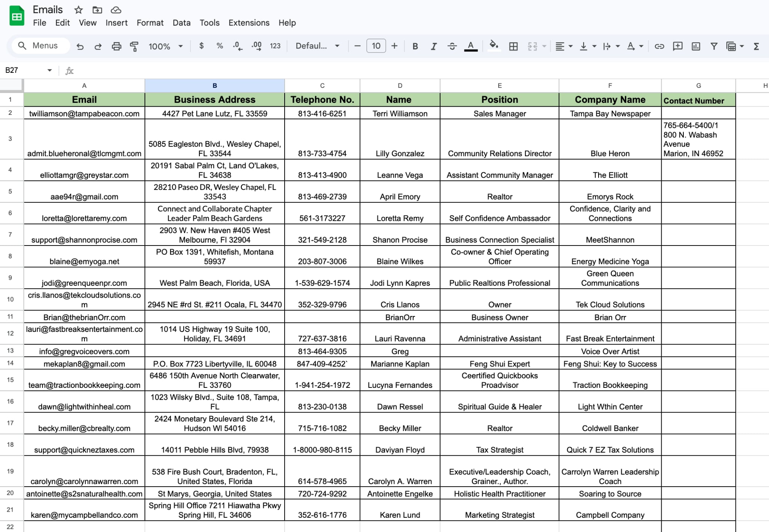Select the paint format roller icon

coord(134,46)
